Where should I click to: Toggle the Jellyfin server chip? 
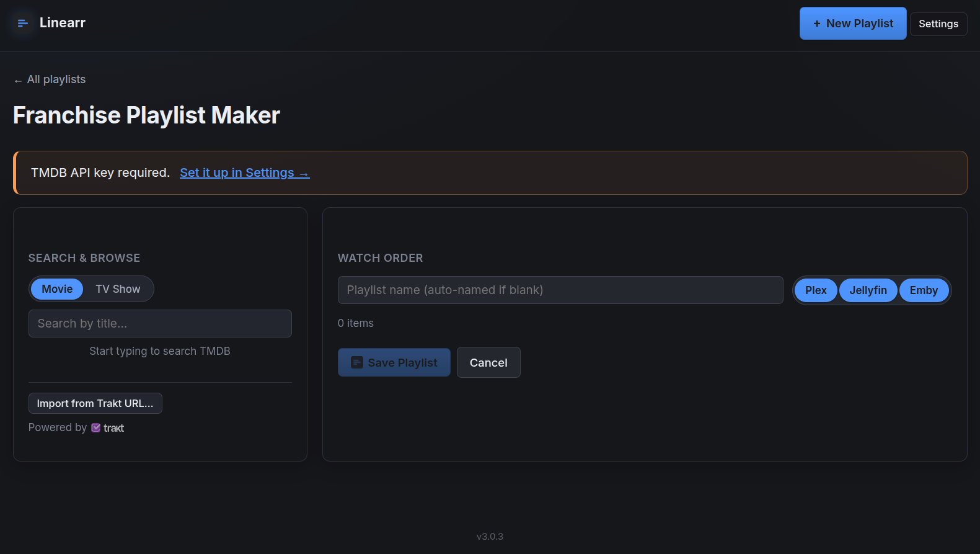[x=868, y=290]
